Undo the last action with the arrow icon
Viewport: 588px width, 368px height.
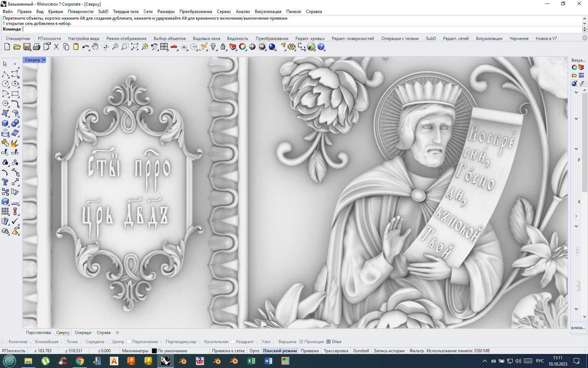pyautogui.click(x=85, y=47)
